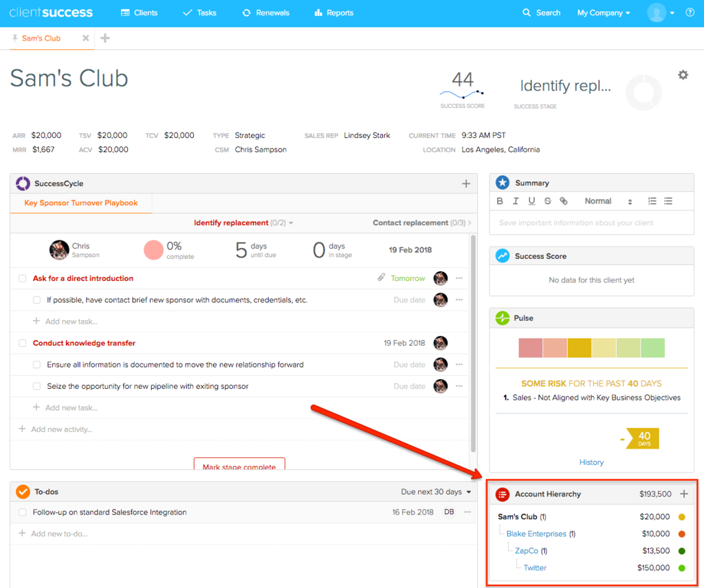
Task: Click the SuccessCycle panel scrollbar
Action: pos(473,343)
